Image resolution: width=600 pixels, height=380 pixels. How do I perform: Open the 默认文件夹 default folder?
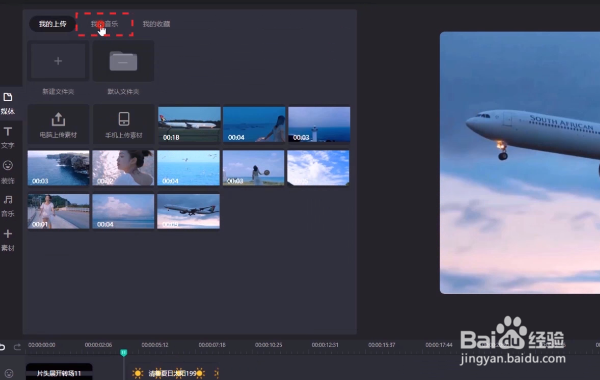click(123, 61)
